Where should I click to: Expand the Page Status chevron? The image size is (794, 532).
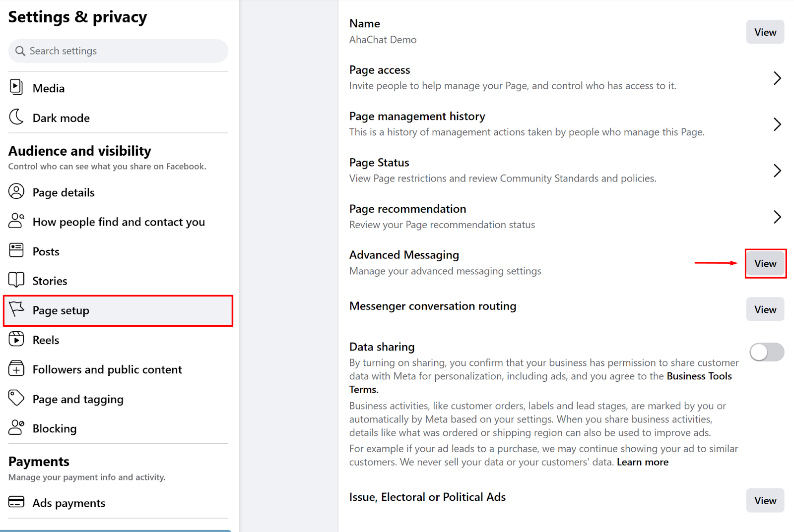tap(777, 171)
